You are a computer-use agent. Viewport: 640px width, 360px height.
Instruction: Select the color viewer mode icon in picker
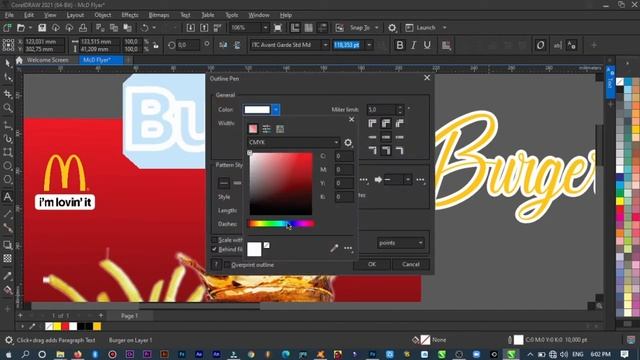pyautogui.click(x=253, y=129)
